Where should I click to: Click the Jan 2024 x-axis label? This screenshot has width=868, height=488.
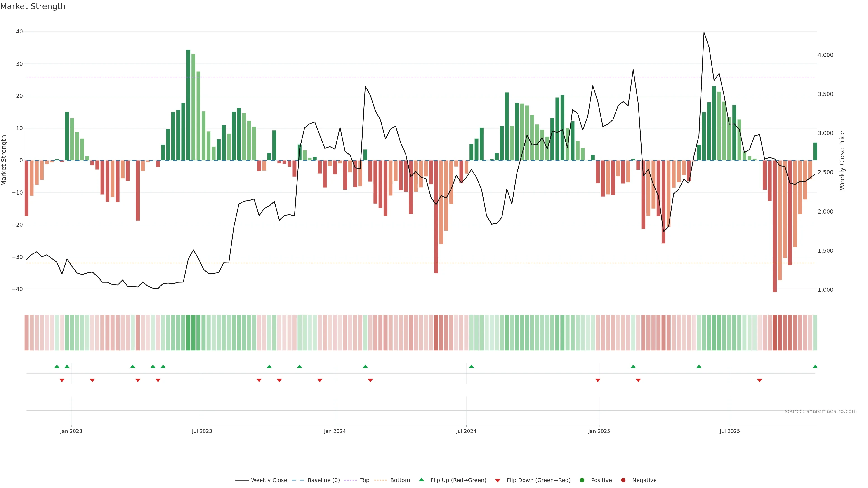(x=335, y=431)
